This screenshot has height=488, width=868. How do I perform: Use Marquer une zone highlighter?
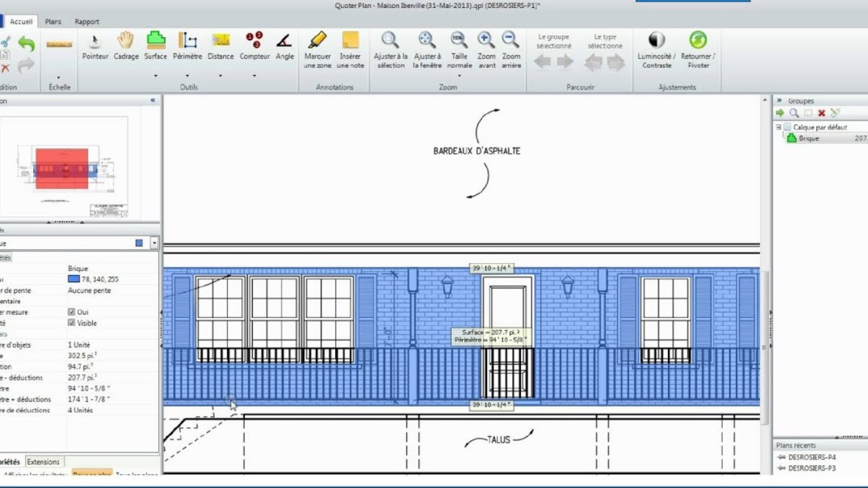(317, 49)
